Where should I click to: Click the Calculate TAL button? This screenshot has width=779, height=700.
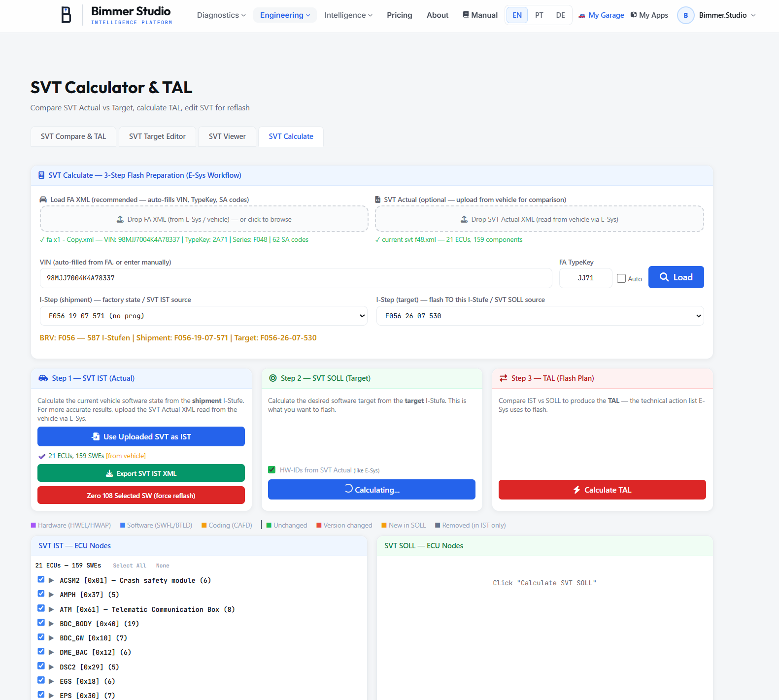[x=602, y=490]
